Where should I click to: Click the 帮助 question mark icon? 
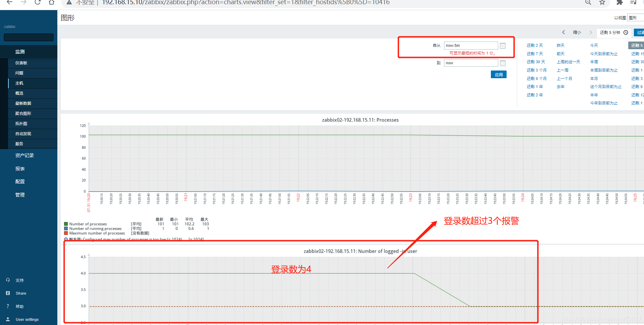[8, 306]
